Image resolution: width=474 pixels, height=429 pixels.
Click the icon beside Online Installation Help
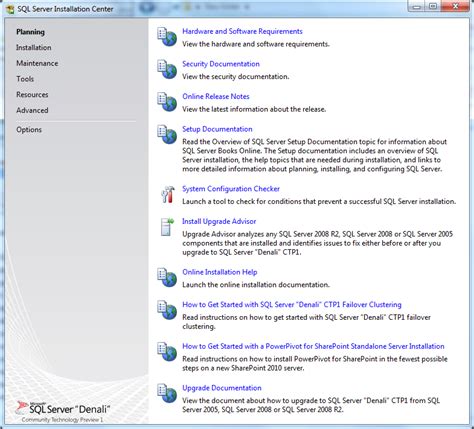[167, 278]
